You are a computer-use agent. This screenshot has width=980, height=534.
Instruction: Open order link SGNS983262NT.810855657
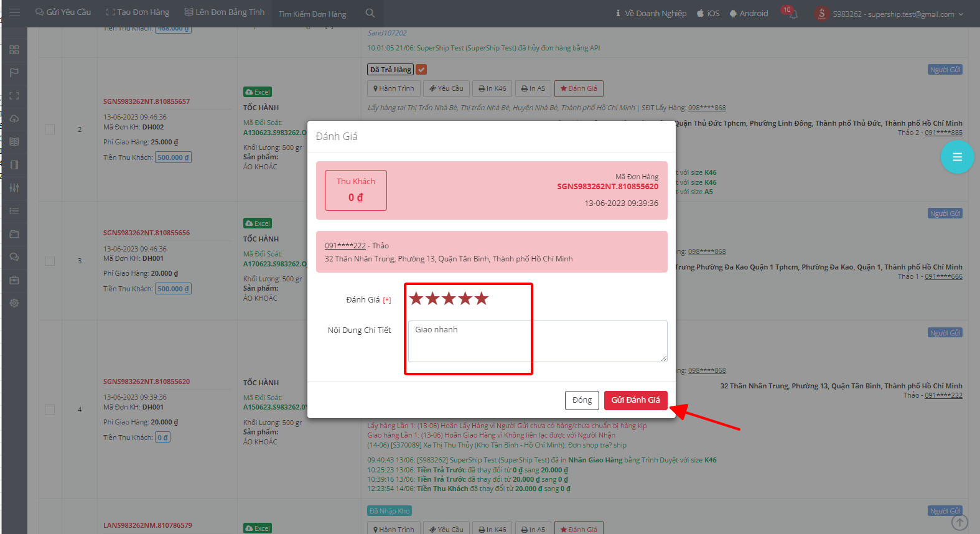click(146, 101)
